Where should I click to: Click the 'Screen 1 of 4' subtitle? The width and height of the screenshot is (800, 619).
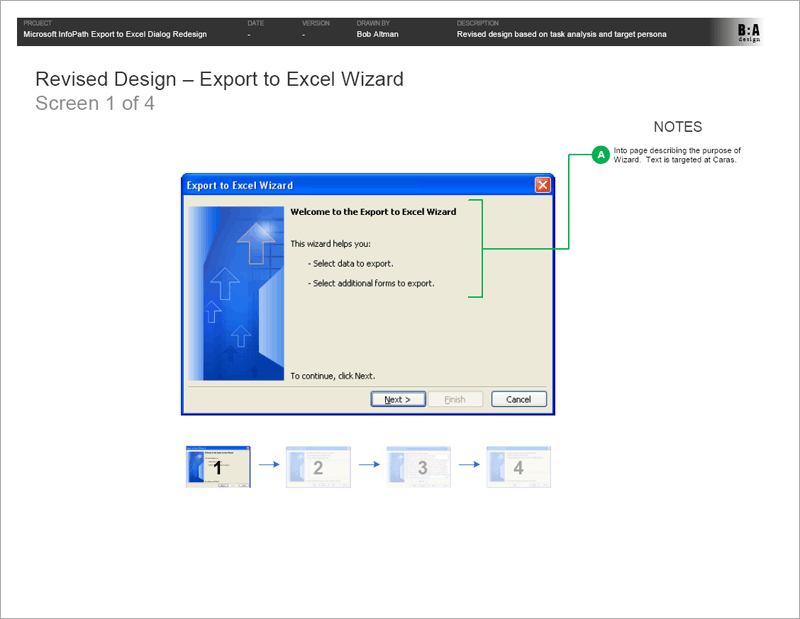(95, 104)
